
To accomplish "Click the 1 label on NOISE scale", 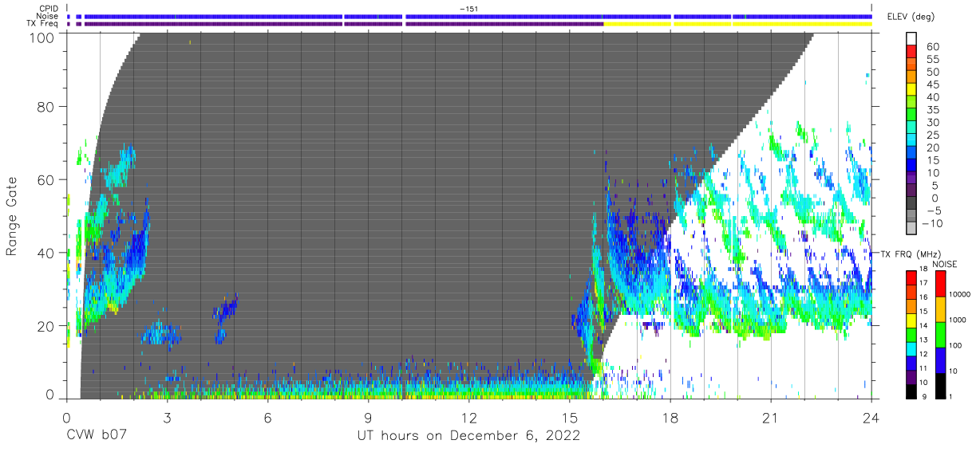I will [951, 396].
